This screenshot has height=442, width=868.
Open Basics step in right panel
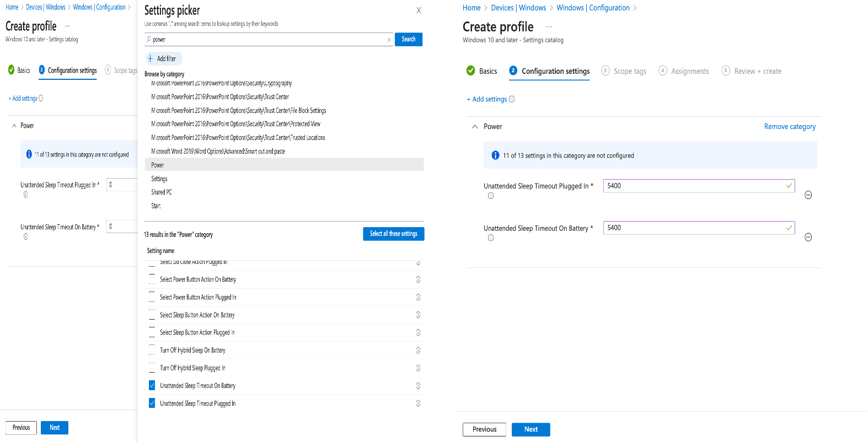click(x=481, y=71)
